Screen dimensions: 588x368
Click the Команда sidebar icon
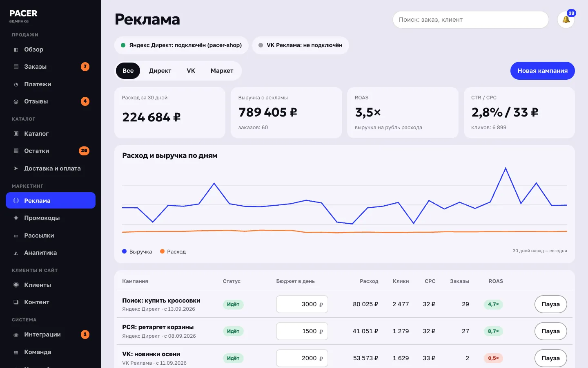(x=16, y=352)
